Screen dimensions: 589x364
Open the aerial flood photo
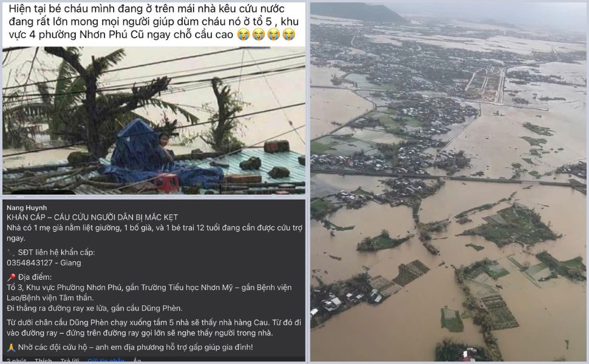448,182
